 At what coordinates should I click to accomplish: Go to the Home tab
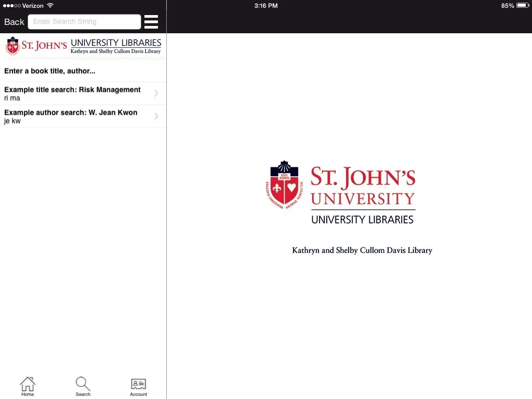[28, 386]
